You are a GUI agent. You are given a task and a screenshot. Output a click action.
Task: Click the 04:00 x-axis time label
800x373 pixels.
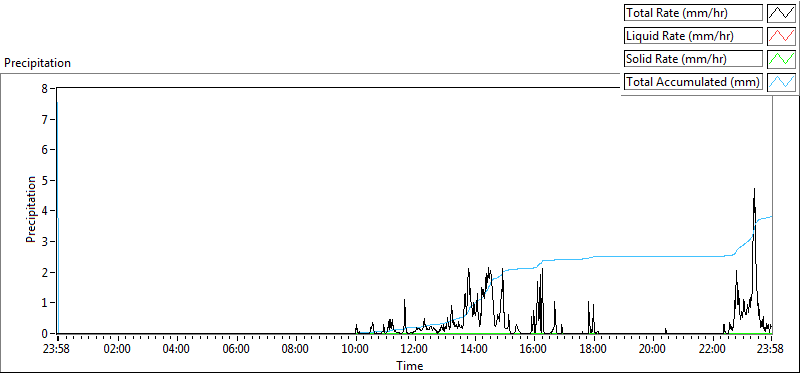tap(177, 350)
